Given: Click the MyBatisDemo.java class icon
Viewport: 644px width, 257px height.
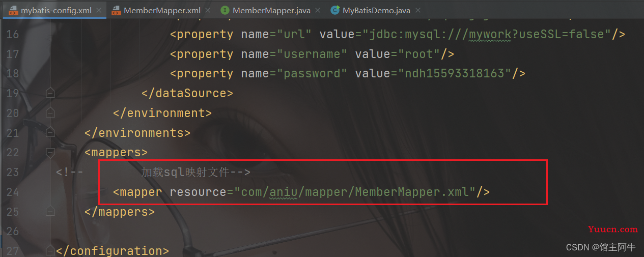Looking at the screenshot, I should pyautogui.click(x=334, y=10).
